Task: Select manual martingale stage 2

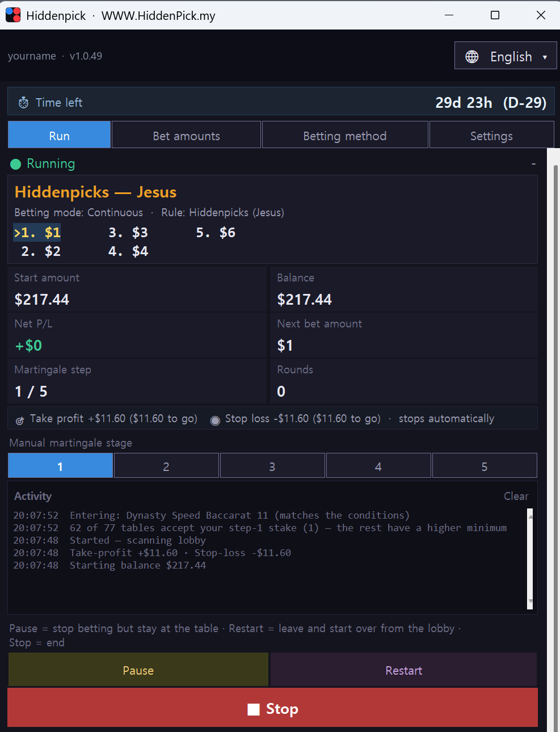Action: click(x=166, y=466)
